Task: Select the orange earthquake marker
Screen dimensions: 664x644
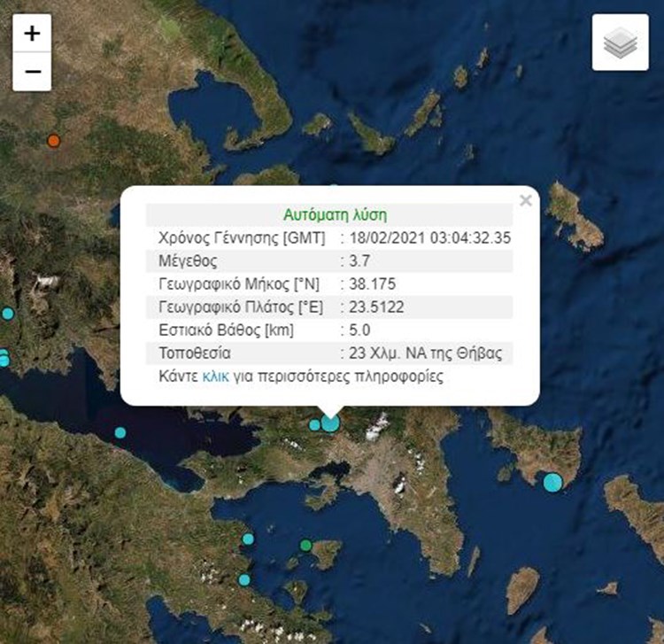Action: (x=54, y=140)
